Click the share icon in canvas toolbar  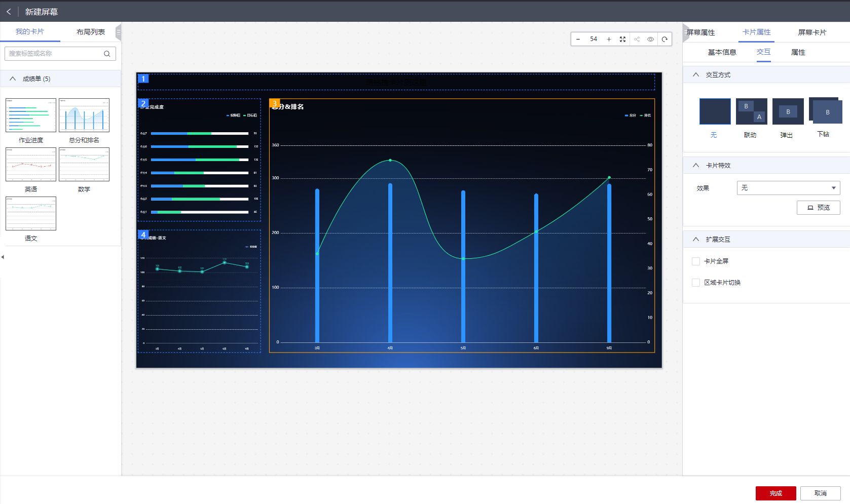point(637,39)
